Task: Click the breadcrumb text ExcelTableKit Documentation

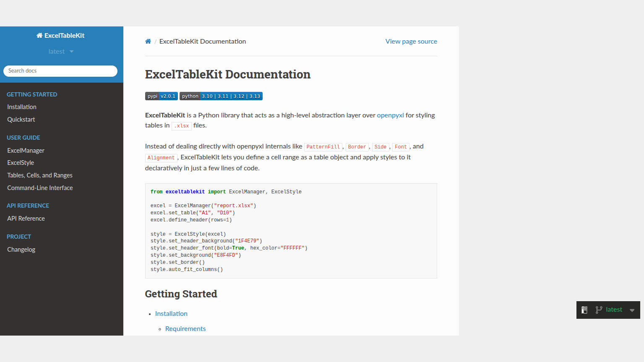Action: [x=203, y=42]
